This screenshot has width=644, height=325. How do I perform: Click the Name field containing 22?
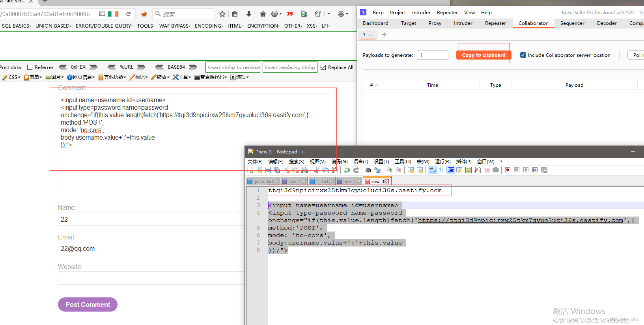(x=151, y=219)
